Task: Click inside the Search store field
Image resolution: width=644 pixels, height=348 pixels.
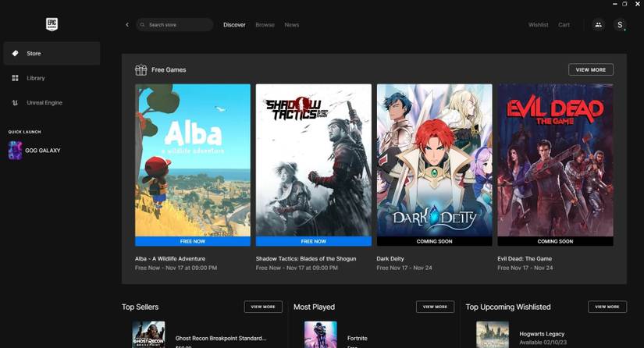Action: click(x=178, y=25)
